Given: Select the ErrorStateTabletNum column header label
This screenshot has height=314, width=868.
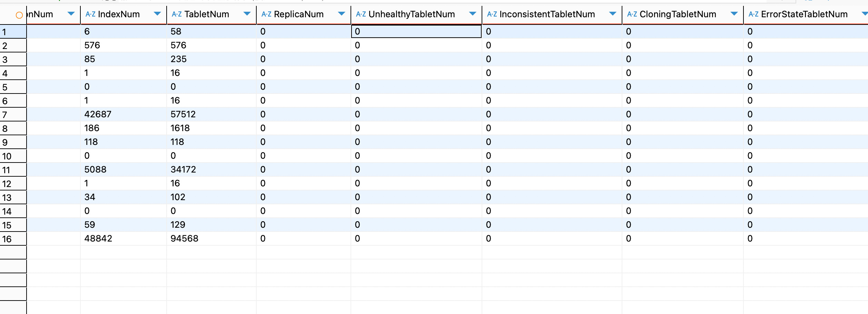Looking at the screenshot, I should [804, 14].
